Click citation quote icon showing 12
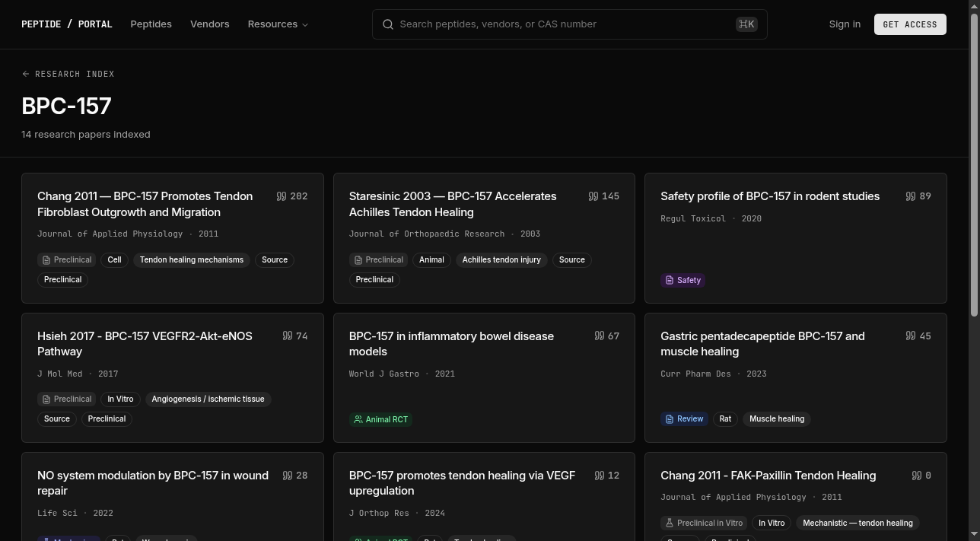Image resolution: width=980 pixels, height=541 pixels. (600, 476)
